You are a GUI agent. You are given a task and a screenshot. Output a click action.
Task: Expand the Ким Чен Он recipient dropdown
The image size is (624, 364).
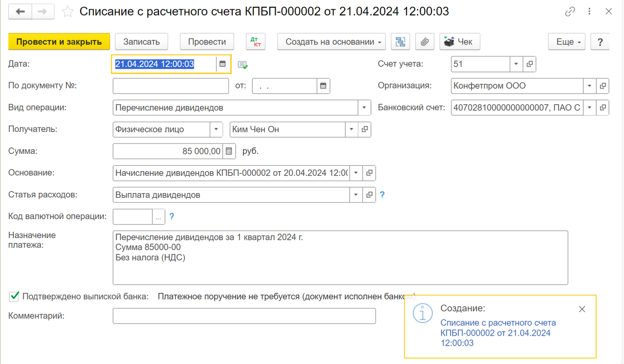tap(351, 129)
